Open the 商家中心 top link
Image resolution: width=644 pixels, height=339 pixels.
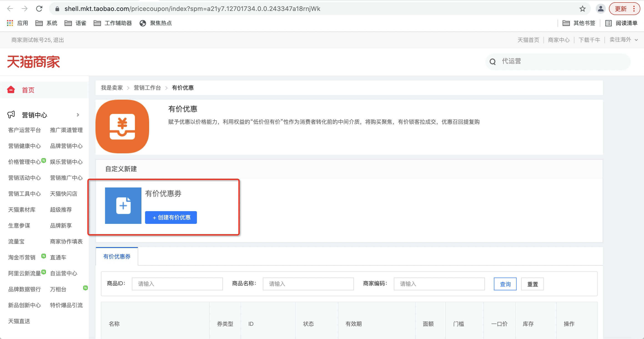(x=559, y=40)
